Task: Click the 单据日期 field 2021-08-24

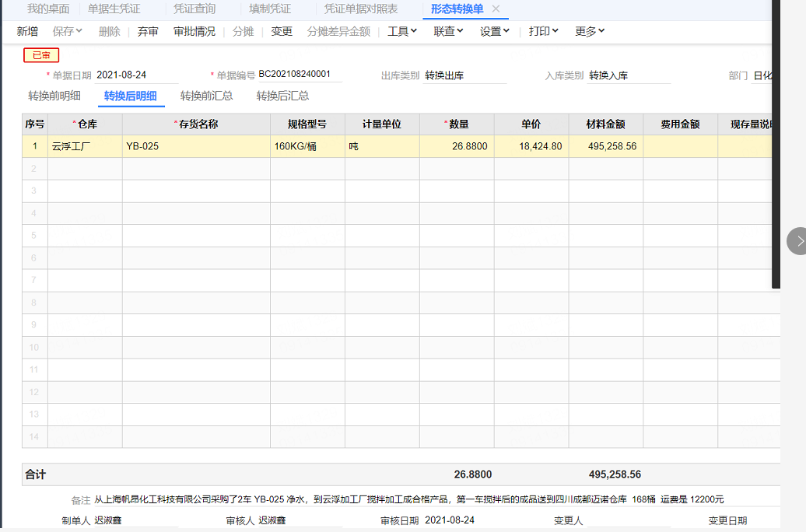Action: (137, 75)
